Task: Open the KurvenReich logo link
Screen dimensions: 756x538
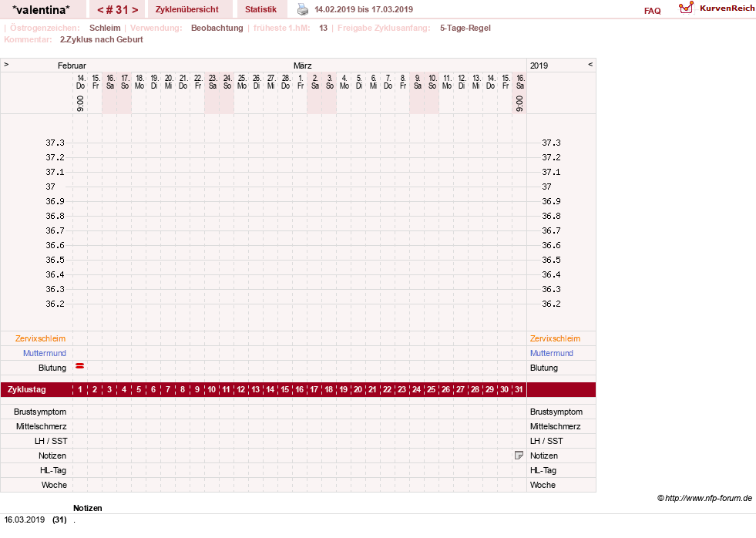Action: point(717,8)
